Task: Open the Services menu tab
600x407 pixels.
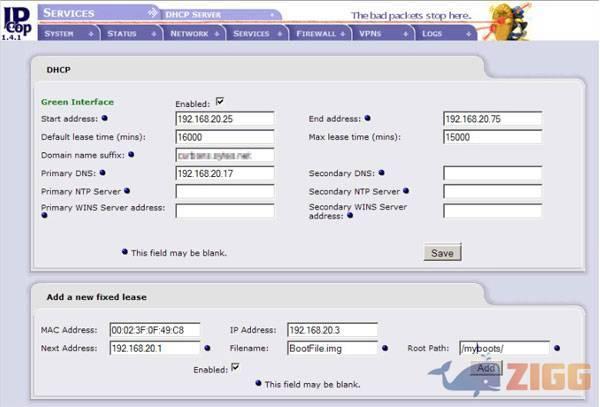Action: pos(257,33)
